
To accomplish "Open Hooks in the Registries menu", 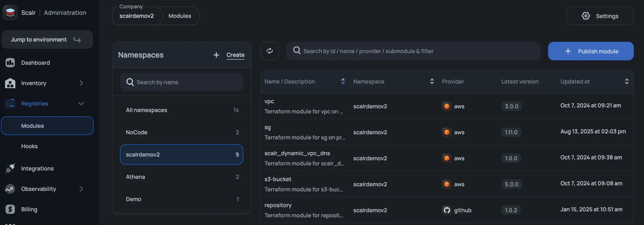I will (x=29, y=146).
